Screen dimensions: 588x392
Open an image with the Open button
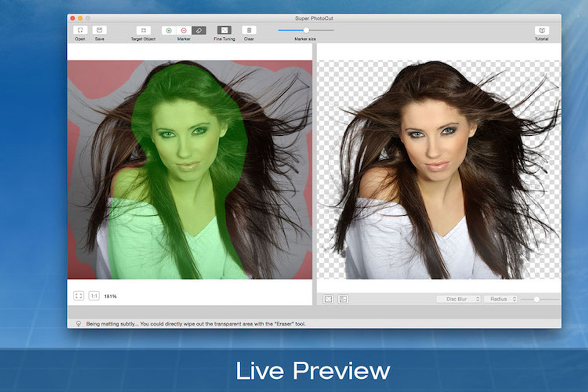[80, 30]
